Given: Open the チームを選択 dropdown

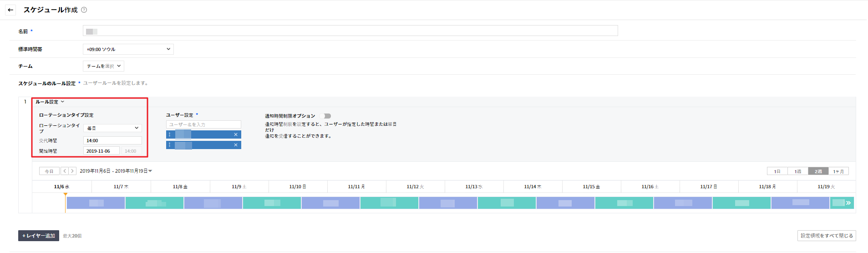Looking at the screenshot, I should 103,66.
